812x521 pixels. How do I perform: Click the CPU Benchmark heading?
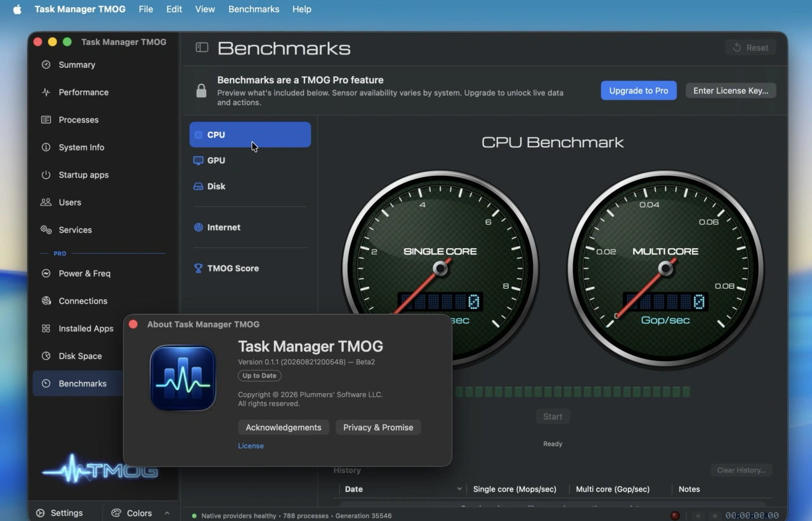click(553, 142)
